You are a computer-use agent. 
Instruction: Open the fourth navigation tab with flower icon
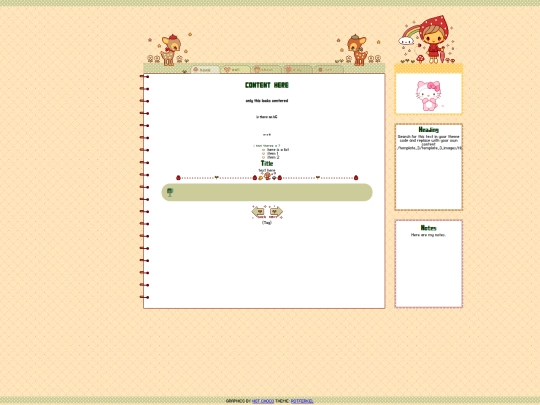pyautogui.click(x=298, y=70)
